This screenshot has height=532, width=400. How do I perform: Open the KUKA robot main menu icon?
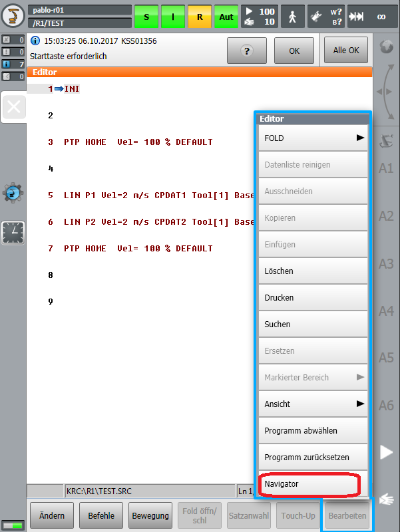13,17
